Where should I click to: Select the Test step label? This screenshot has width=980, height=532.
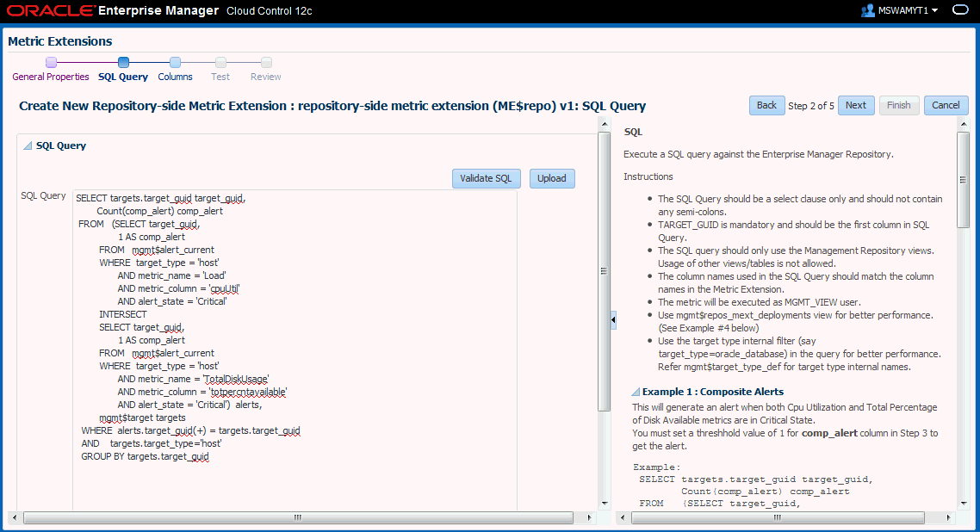tap(220, 77)
